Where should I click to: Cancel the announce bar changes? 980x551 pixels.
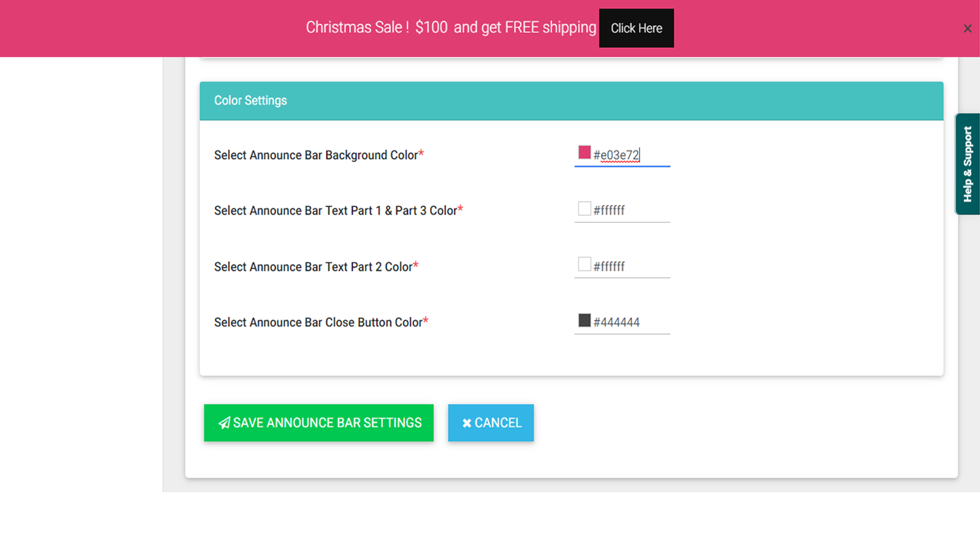[x=491, y=422]
